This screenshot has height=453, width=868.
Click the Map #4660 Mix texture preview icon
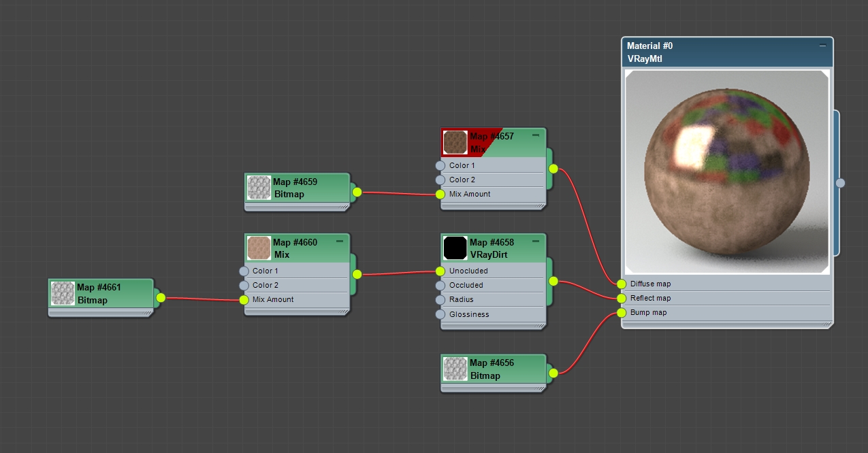259,247
